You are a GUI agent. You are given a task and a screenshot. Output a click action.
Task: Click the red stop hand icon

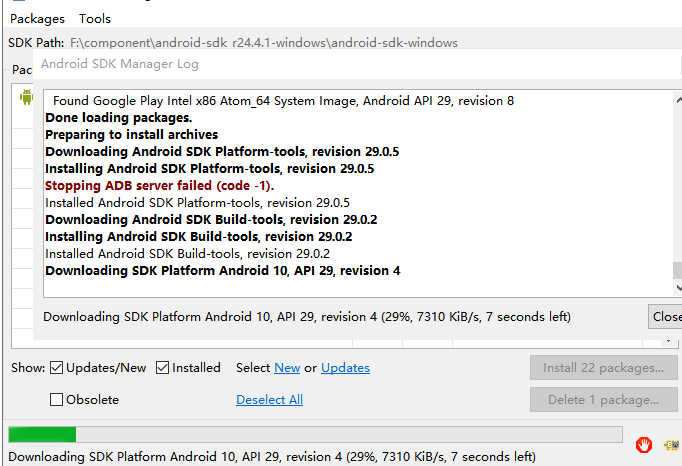point(644,445)
